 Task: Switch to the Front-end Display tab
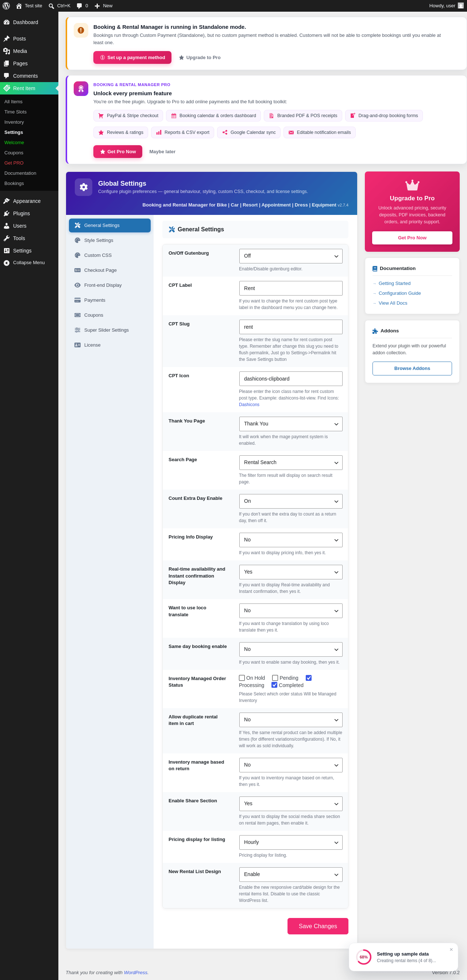pyautogui.click(x=109, y=285)
